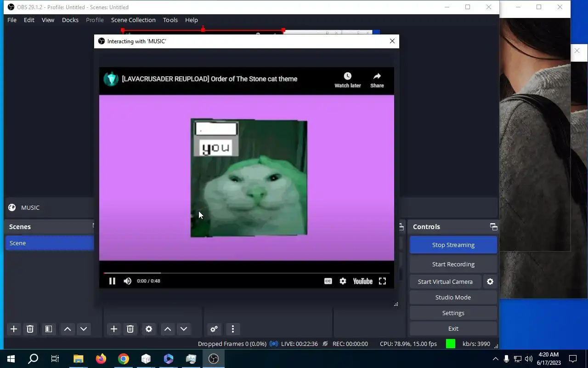
Task: Remove selected source with the trash icon
Action: [x=130, y=329]
